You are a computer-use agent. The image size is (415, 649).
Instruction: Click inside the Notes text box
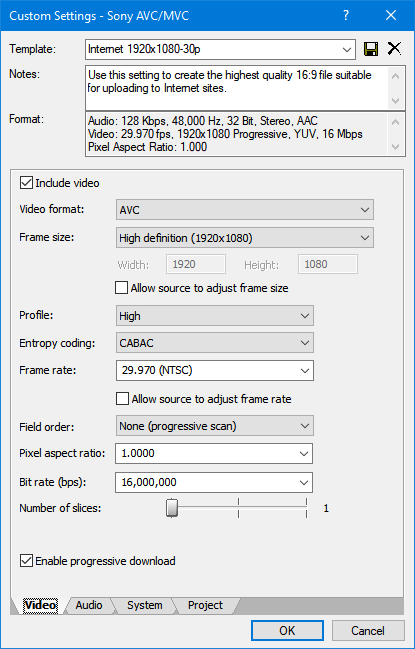237,87
